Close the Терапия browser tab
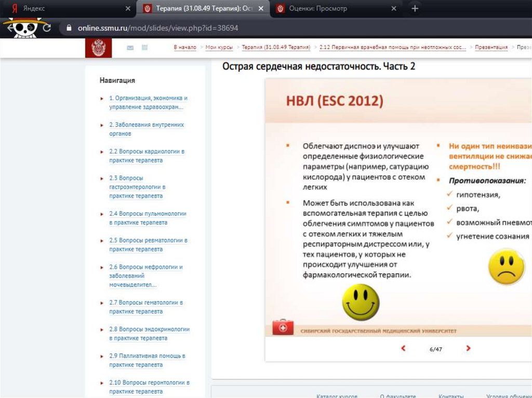The image size is (532, 398). (x=261, y=8)
